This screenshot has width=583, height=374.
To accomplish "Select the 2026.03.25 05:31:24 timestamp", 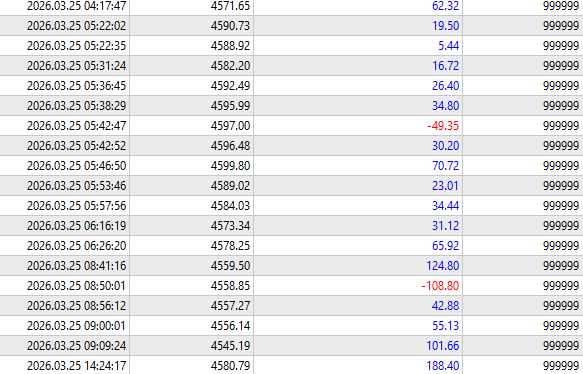I will [77, 66].
